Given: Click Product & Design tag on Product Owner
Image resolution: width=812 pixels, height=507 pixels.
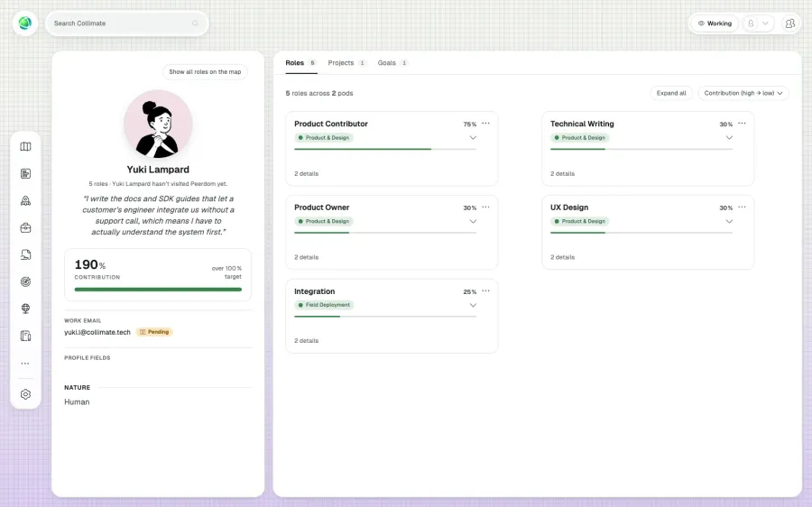Looking at the screenshot, I should tap(324, 221).
